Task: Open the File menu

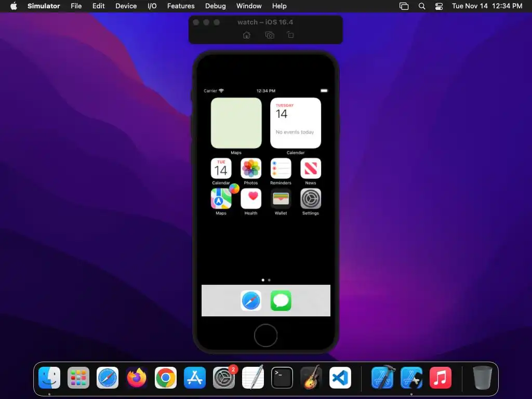Action: click(76, 6)
